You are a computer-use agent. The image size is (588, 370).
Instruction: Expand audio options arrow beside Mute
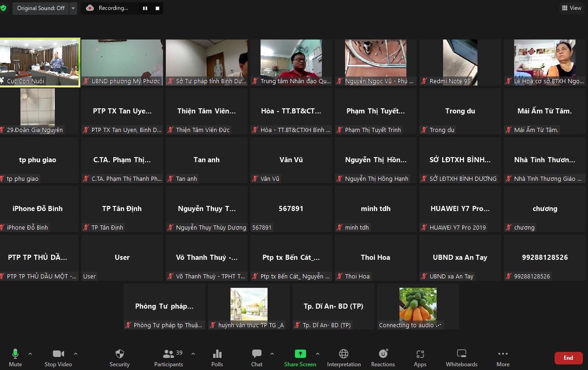pos(30,354)
